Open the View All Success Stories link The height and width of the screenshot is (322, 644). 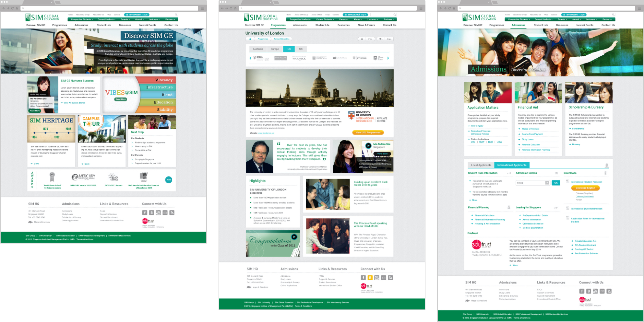74,103
